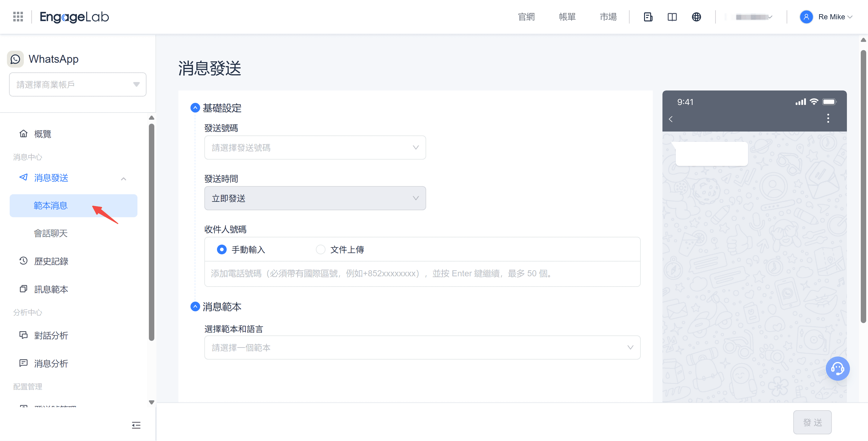The image size is (868, 441).
Task: Click the copy icon beside 訊息範本
Action: coord(23,289)
